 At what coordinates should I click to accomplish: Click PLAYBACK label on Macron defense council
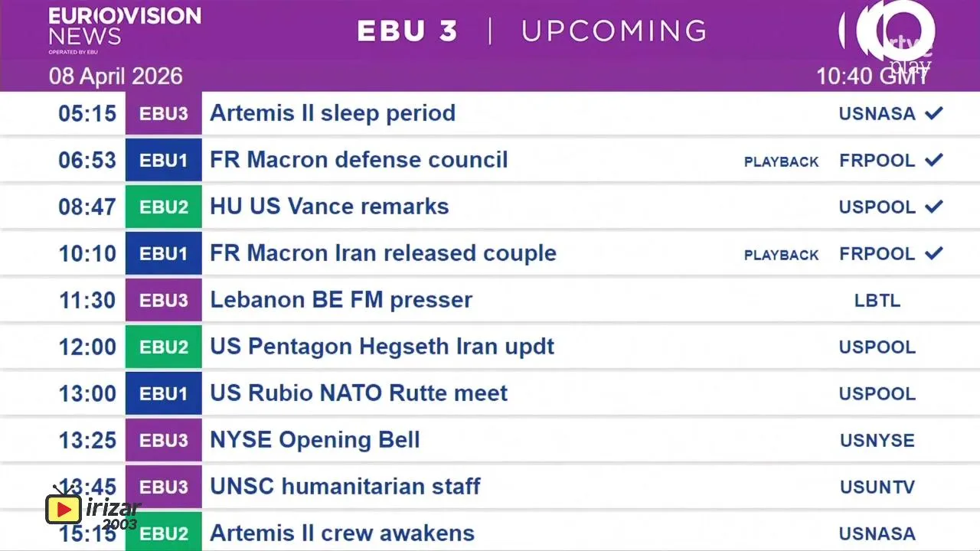pyautogui.click(x=781, y=161)
